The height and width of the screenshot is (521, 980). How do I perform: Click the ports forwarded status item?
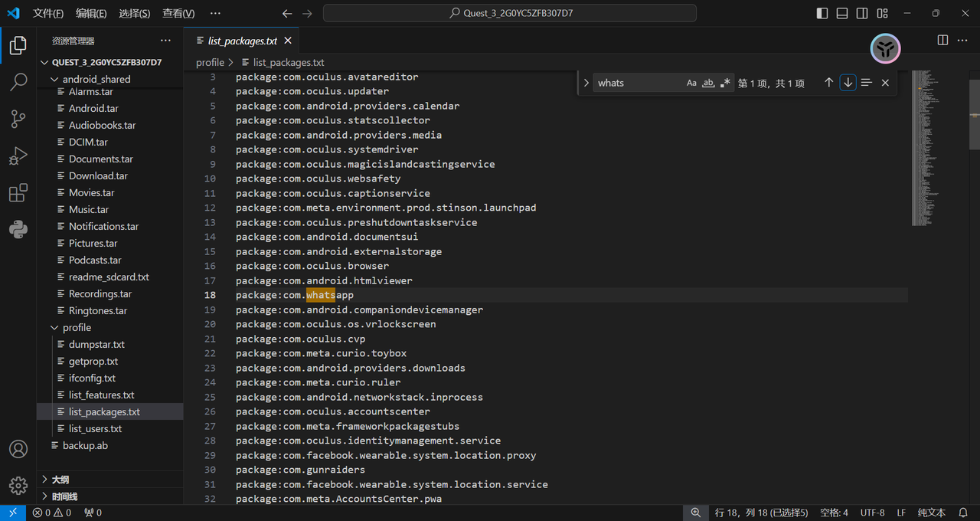coord(93,513)
